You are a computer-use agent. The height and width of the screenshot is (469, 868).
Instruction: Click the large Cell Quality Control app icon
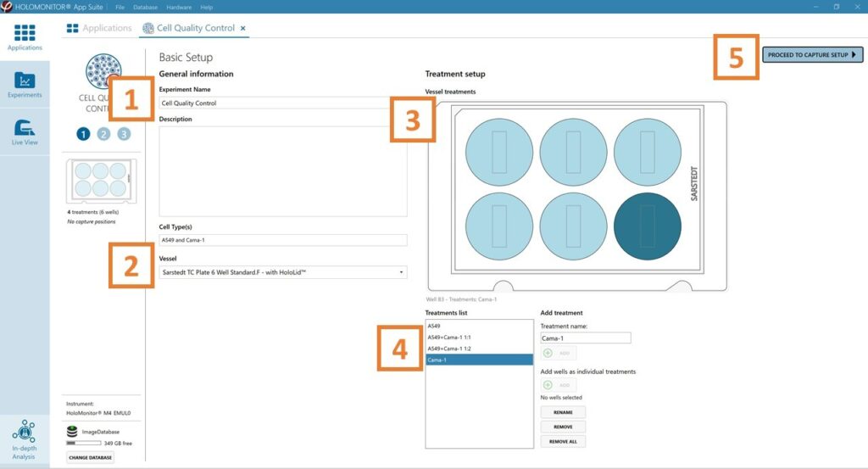pos(103,71)
